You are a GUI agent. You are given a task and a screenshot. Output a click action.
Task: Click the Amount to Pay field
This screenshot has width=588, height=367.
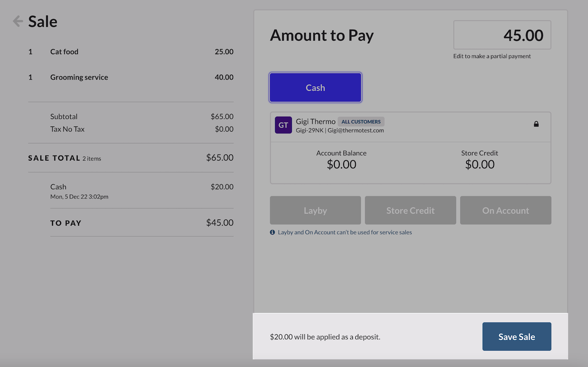[502, 35]
